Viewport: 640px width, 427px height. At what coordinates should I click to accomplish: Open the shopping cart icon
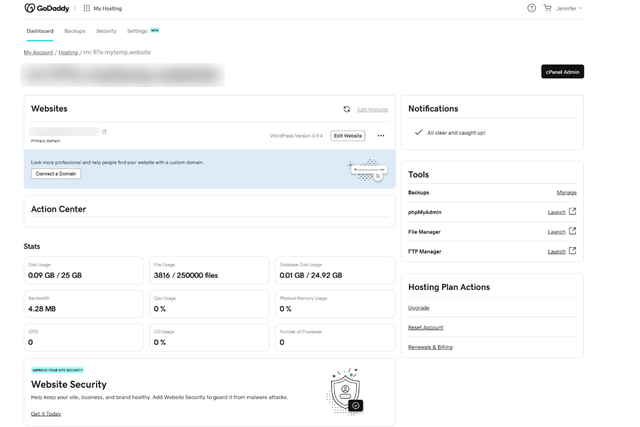[x=547, y=8]
